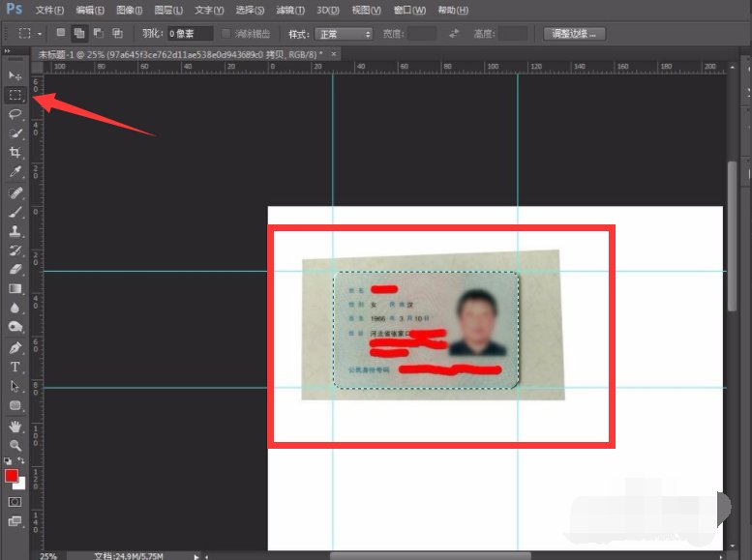Screen dimensions: 752x560
Task: Select the Zoom magnifier tool
Action: pos(15,445)
